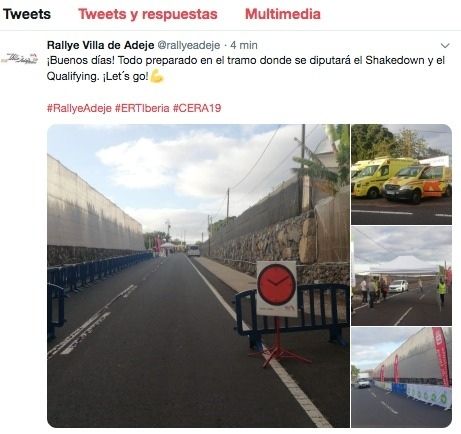Expand the tweet options chevron
The width and height of the screenshot is (461, 434).
445,45
